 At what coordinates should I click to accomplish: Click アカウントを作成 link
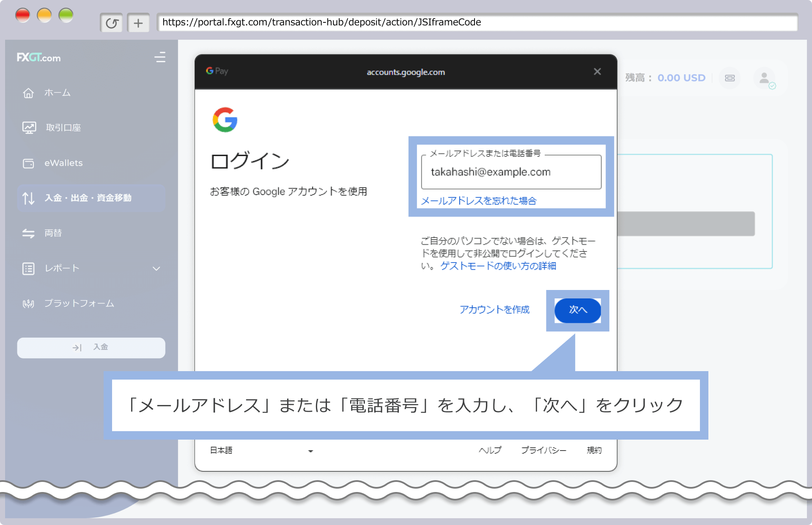[494, 309]
